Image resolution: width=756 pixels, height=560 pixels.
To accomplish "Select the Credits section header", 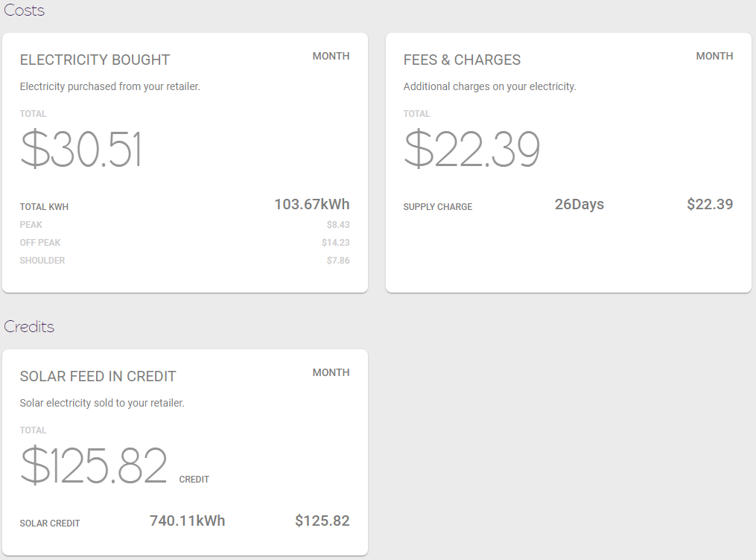I will (29, 326).
